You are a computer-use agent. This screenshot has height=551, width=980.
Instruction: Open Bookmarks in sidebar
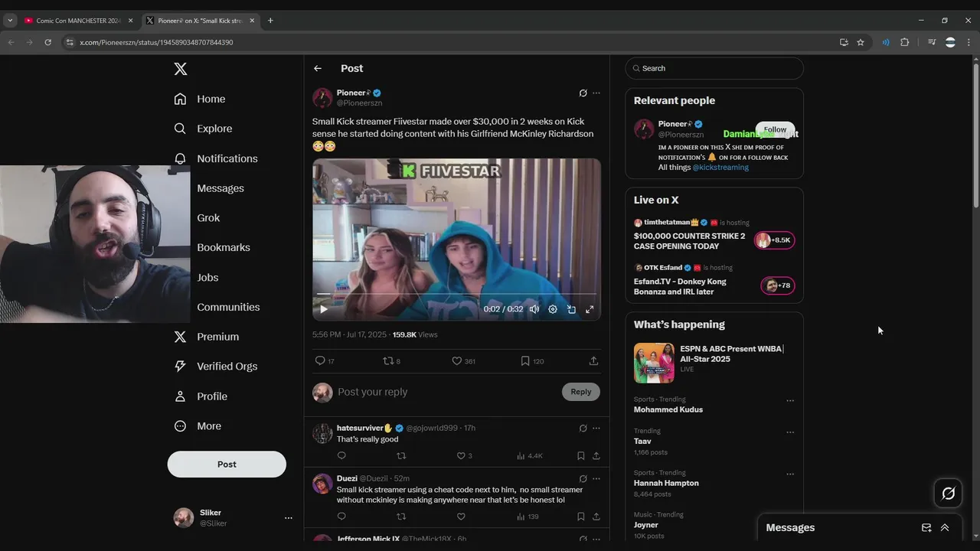pyautogui.click(x=224, y=247)
